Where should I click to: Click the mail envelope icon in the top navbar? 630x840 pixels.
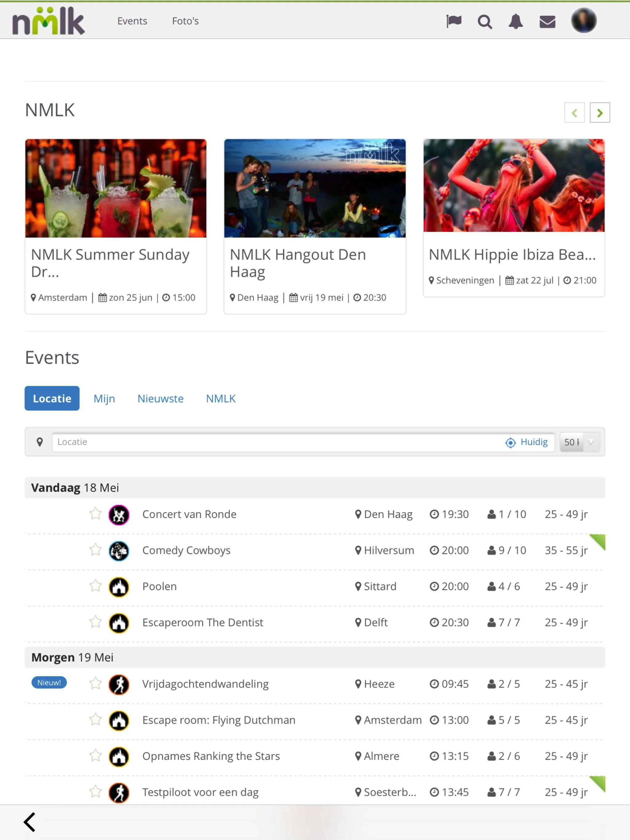[547, 21]
